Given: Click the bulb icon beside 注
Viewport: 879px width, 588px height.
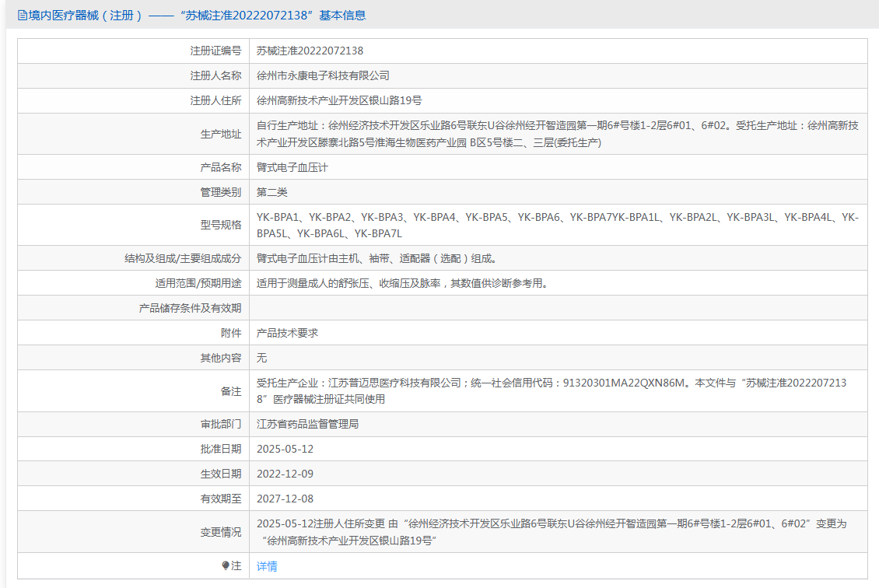Looking at the screenshot, I should 226,566.
